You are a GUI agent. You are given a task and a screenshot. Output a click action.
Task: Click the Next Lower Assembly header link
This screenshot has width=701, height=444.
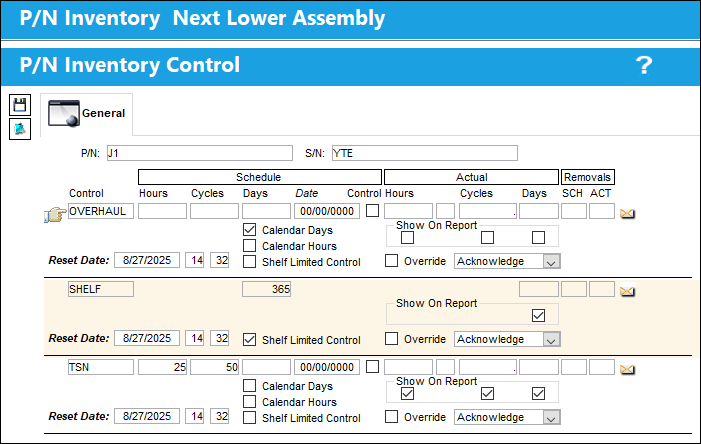tap(279, 18)
